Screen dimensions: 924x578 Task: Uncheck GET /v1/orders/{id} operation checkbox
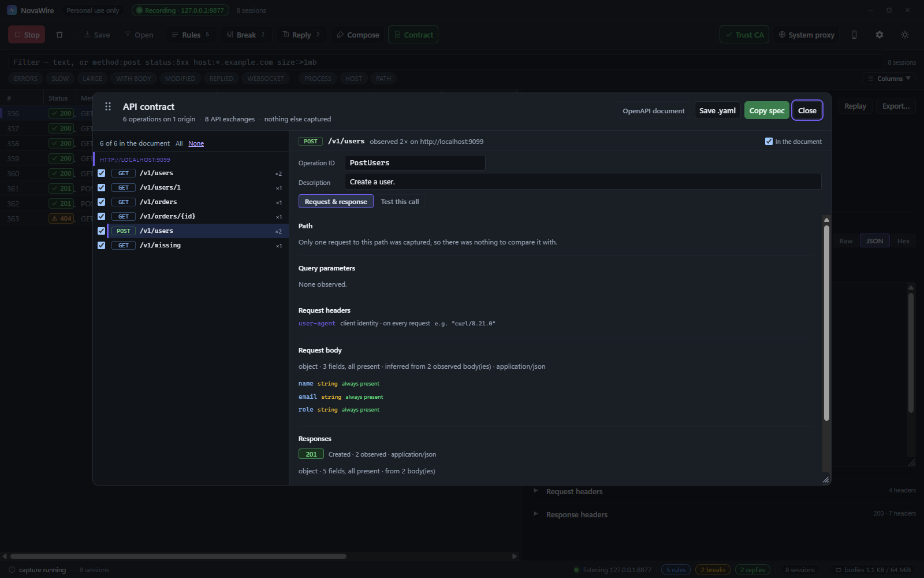coord(102,217)
